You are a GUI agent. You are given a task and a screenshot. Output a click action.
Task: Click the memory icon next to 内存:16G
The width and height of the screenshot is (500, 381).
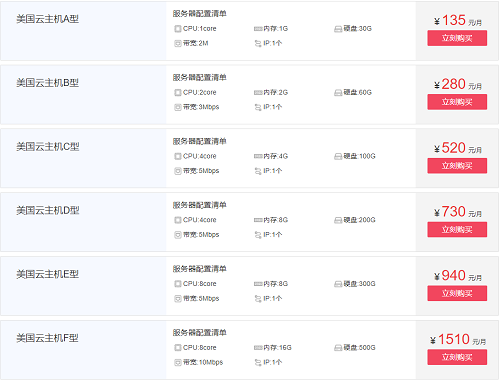(258, 348)
